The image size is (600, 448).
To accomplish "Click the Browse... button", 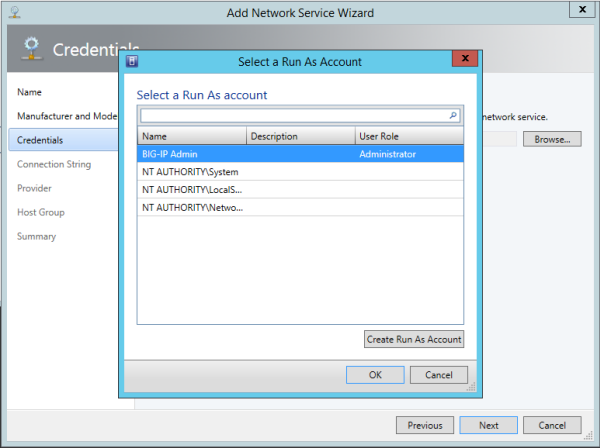I will 551,139.
